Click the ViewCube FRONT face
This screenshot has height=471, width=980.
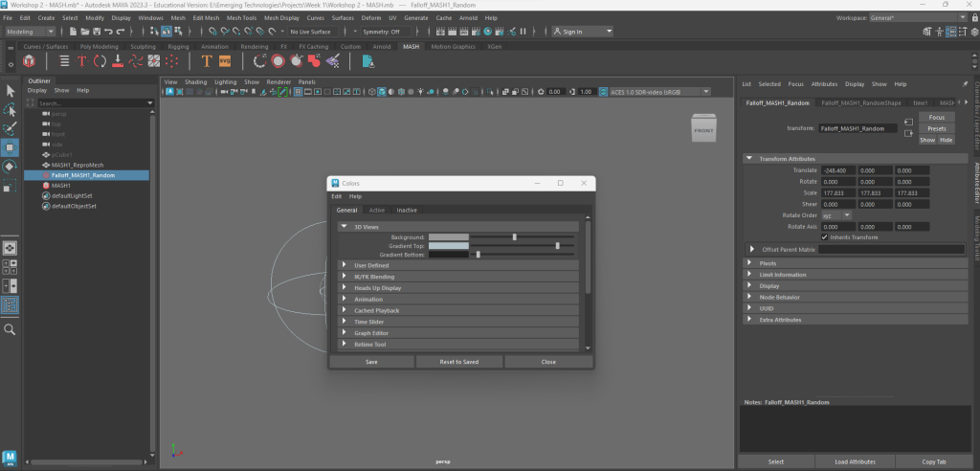click(x=703, y=130)
